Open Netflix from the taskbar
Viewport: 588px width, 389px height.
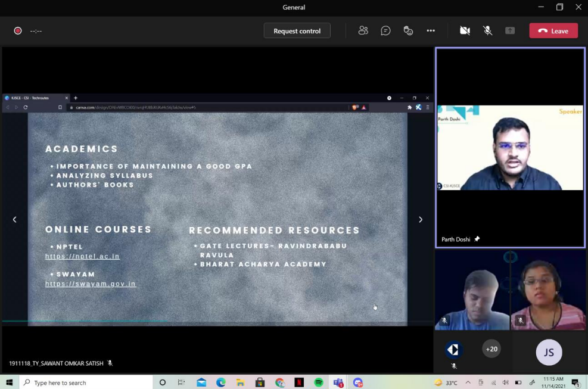click(299, 382)
